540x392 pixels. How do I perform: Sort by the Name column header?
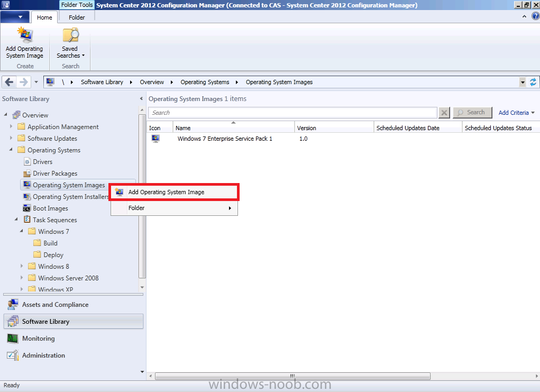[233, 127]
